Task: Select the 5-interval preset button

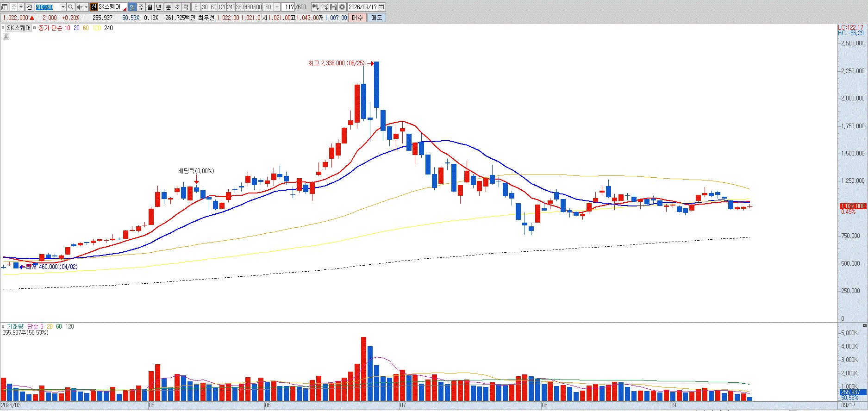Action: point(196,7)
